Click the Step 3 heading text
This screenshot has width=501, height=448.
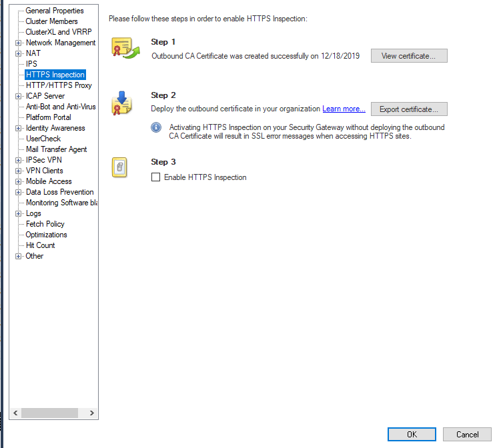[x=163, y=162]
